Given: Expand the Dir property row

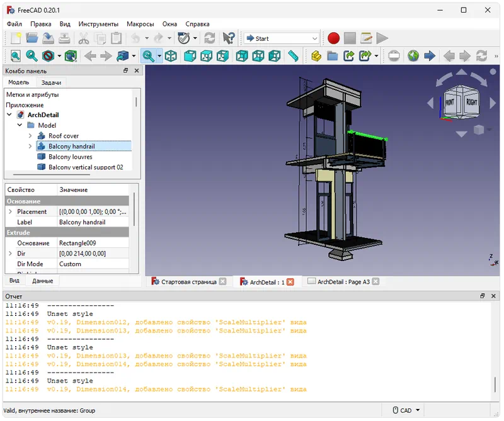Looking at the screenshot, I should [x=10, y=254].
